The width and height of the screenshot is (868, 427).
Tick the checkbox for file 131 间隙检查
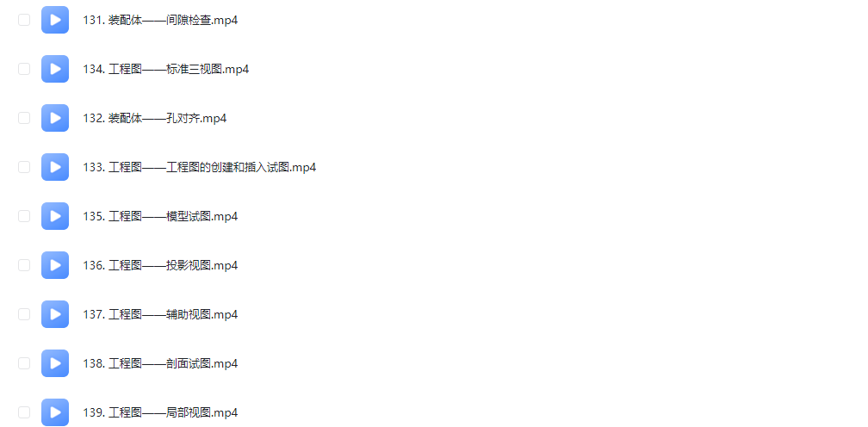[x=24, y=20]
